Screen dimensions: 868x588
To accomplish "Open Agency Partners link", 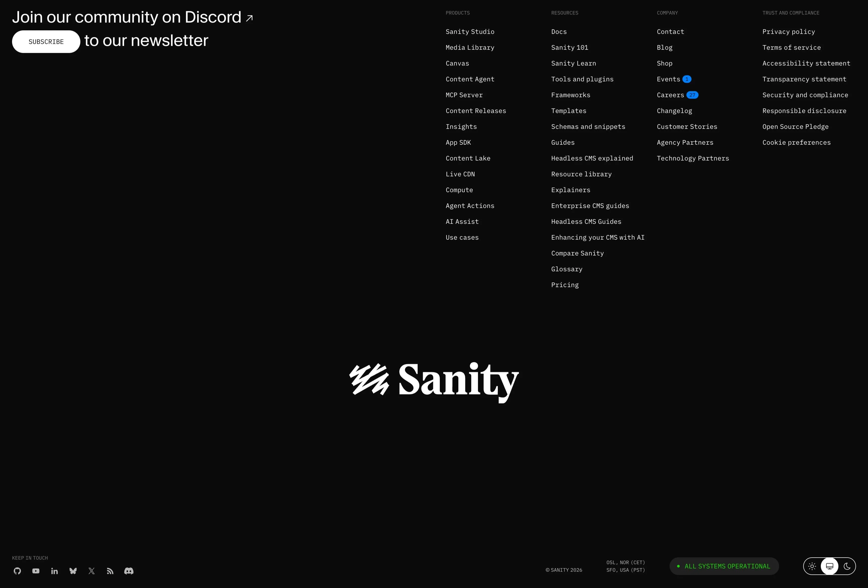I will click(685, 142).
